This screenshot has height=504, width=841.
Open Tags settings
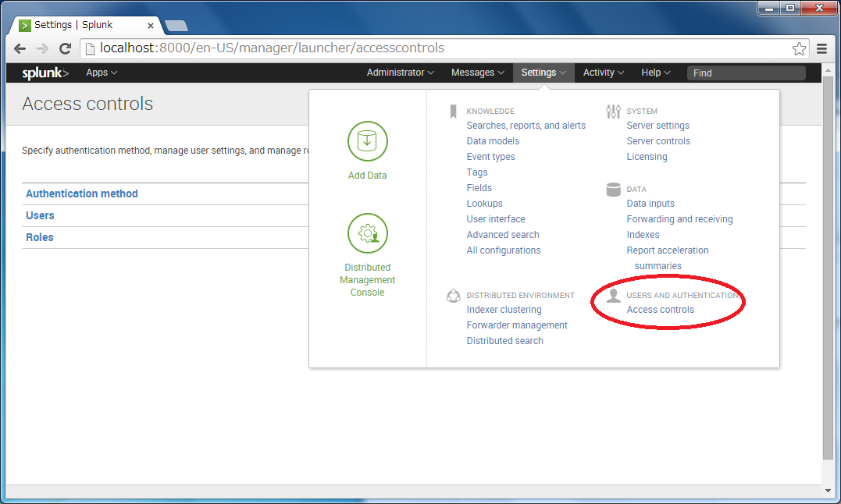pos(477,172)
